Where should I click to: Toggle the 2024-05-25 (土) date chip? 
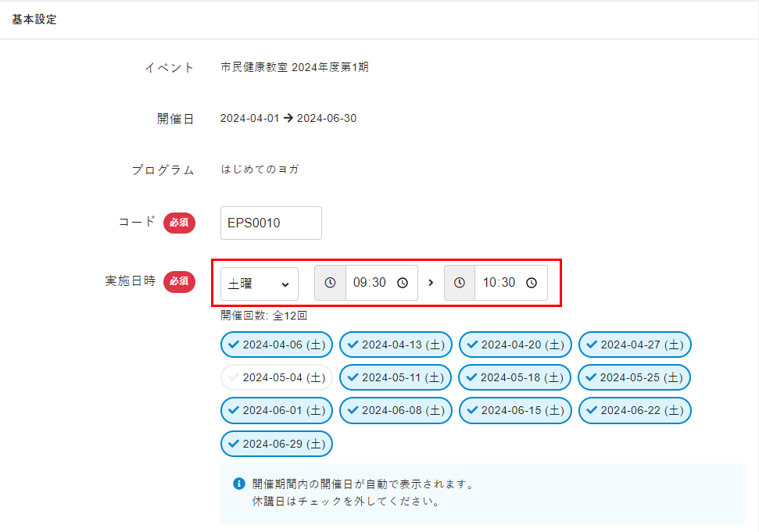click(635, 377)
